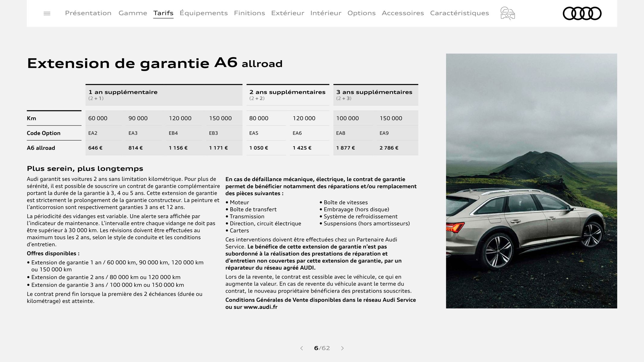Click option code EA3
The image size is (644, 362).
133,133
